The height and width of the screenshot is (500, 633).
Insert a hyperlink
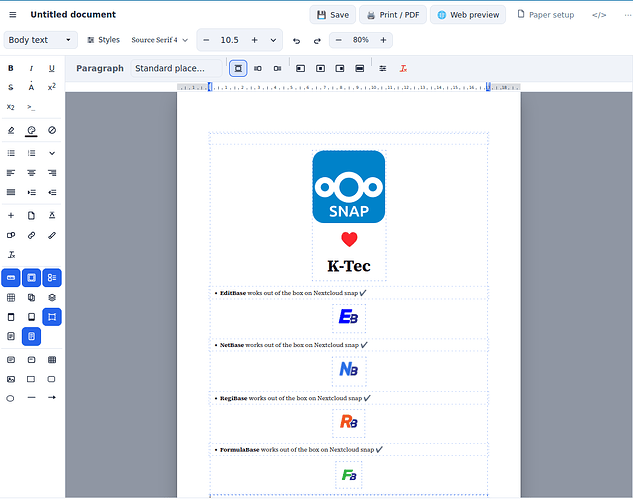pos(31,235)
